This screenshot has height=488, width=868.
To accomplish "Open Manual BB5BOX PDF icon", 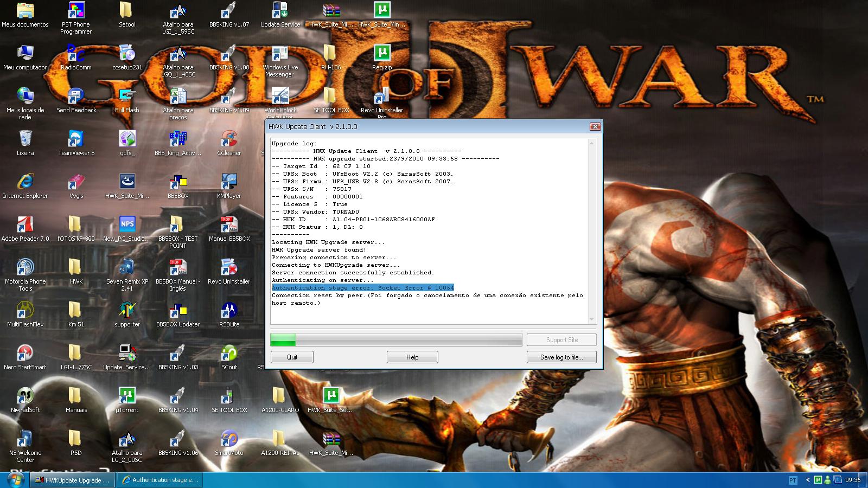I will pyautogui.click(x=229, y=229).
